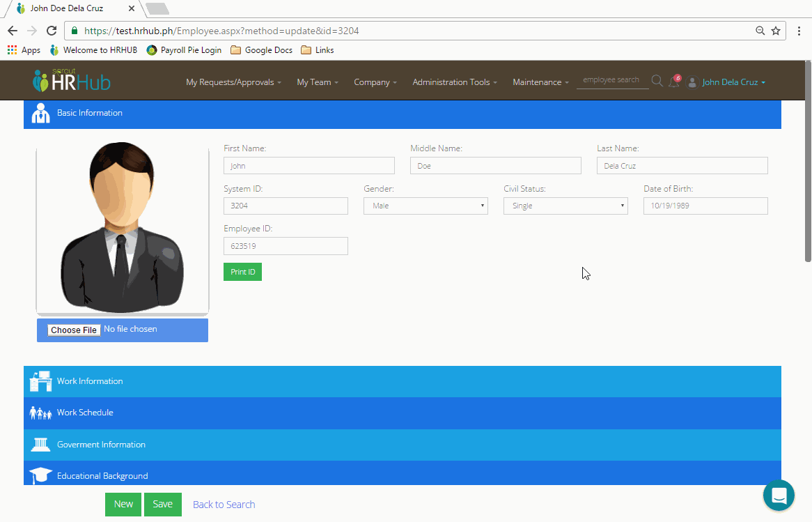The width and height of the screenshot is (812, 522).
Task: Click the Work Schedule family icon
Action: (x=40, y=413)
